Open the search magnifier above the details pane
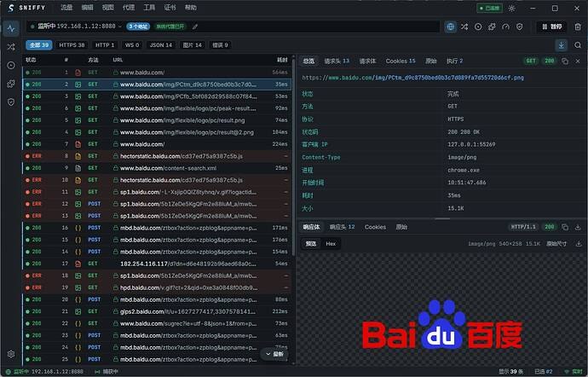588x377 pixels. tap(578, 45)
